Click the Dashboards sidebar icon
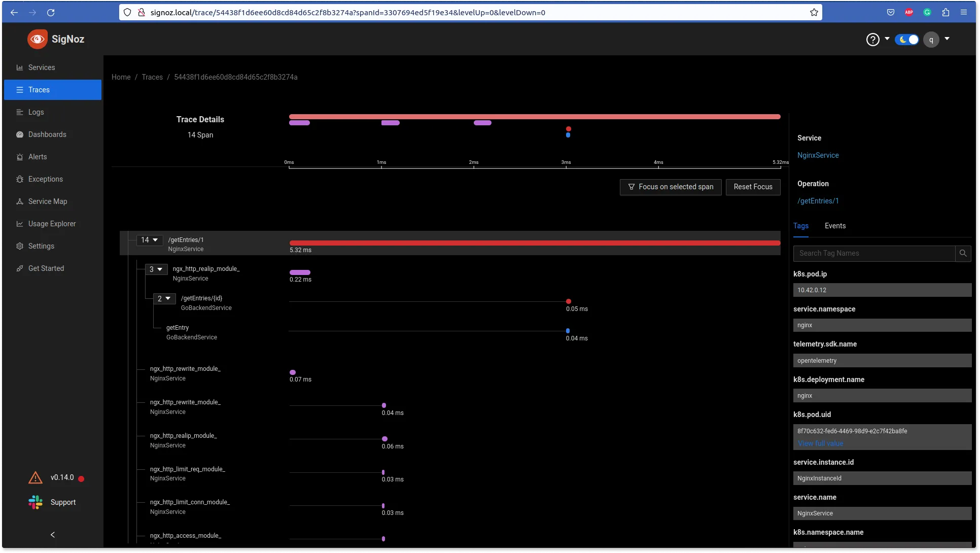Viewport: 980px width, 553px height. [20, 134]
